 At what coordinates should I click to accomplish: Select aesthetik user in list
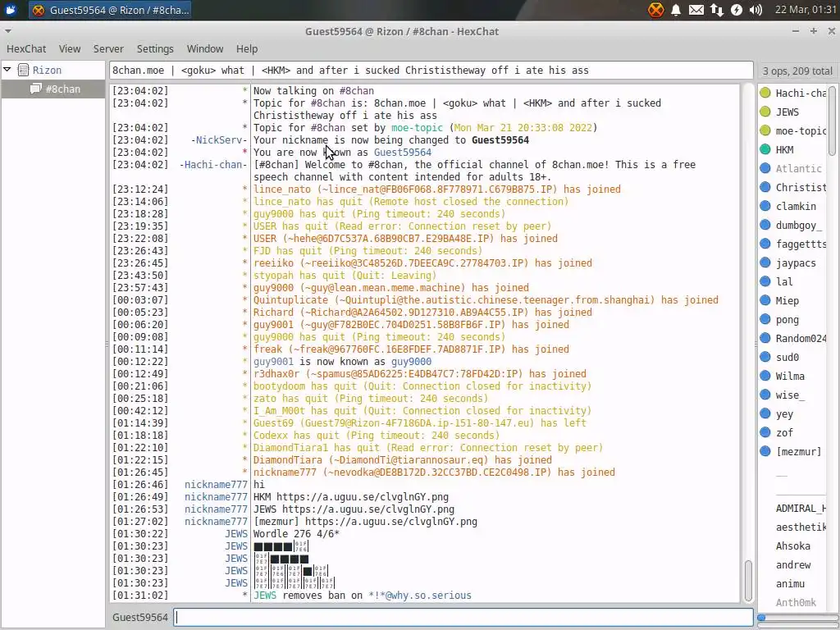[x=801, y=527]
